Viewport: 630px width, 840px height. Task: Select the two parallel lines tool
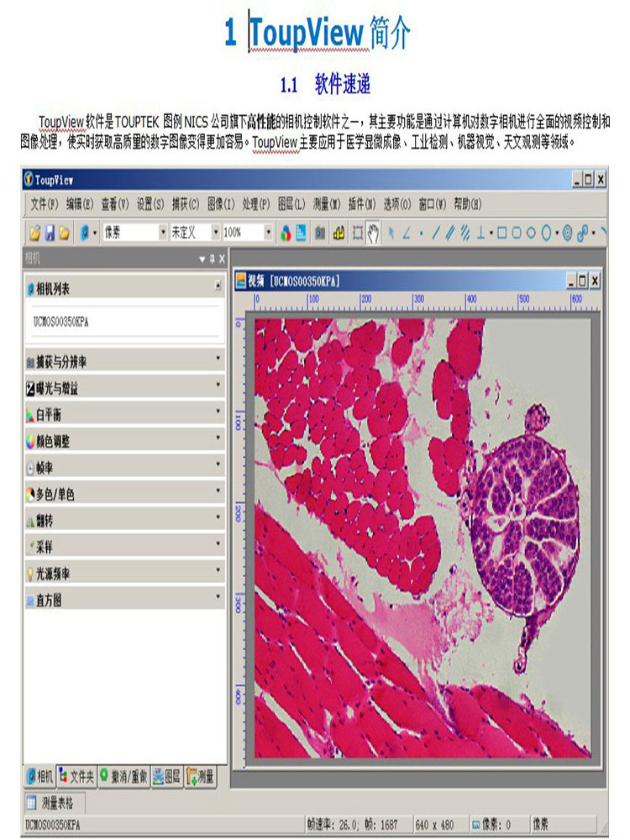pyautogui.click(x=450, y=233)
